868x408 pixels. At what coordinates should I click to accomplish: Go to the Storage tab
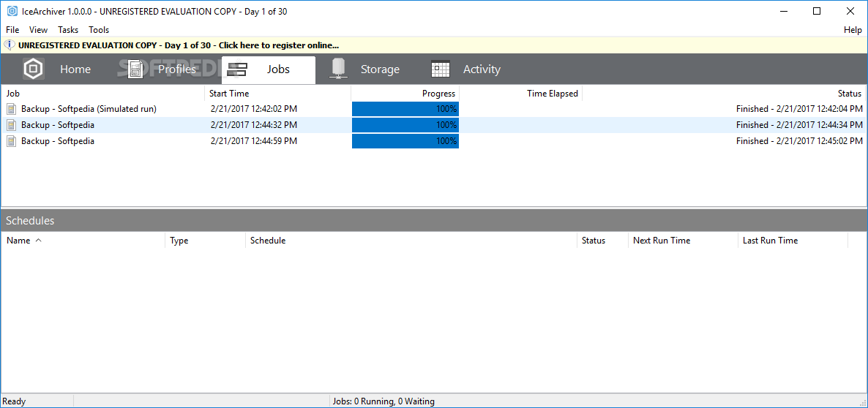364,69
